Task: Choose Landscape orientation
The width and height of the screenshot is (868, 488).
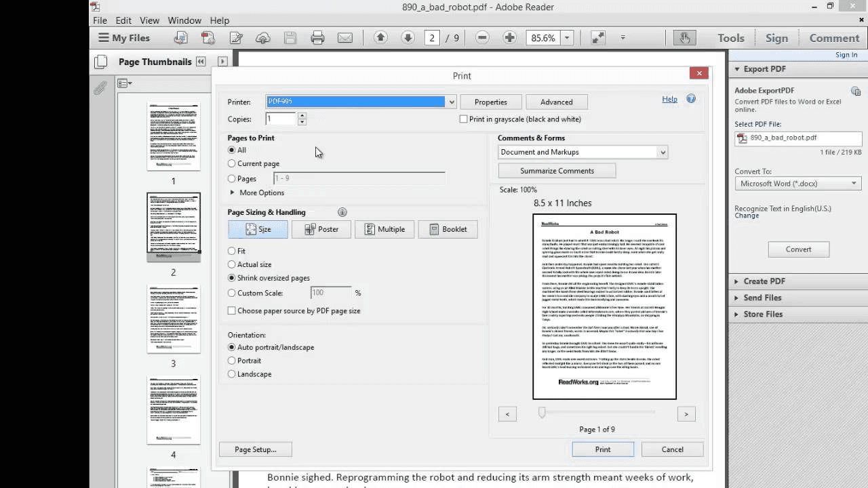Action: [232, 374]
